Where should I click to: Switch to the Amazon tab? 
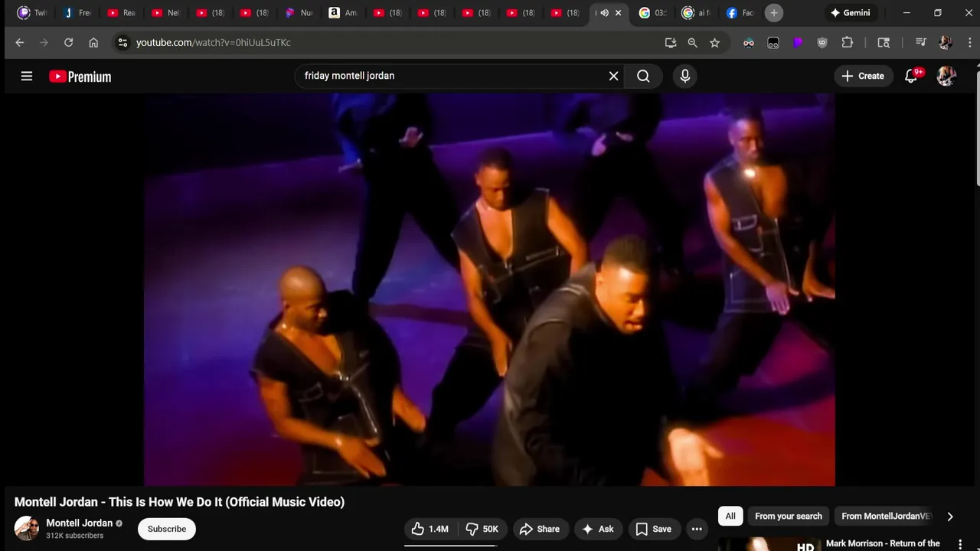click(x=343, y=13)
